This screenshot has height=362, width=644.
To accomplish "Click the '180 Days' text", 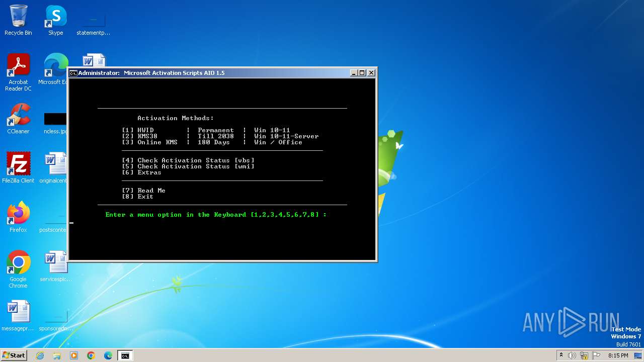I will 214,142.
